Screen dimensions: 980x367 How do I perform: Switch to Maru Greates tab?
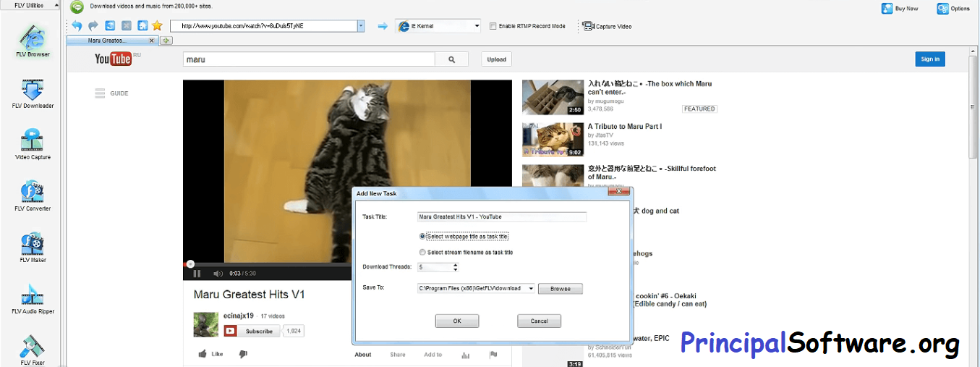click(107, 41)
